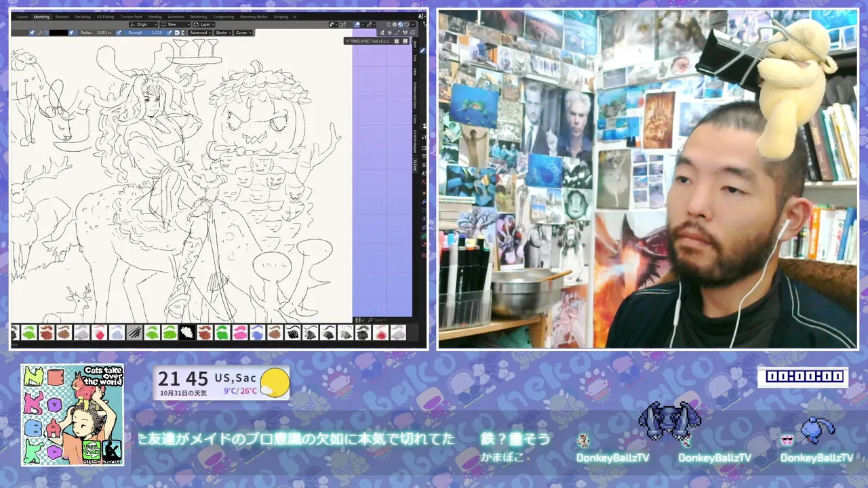Select material preview viewport shading
The width and height of the screenshot is (868, 488).
pos(400,24)
